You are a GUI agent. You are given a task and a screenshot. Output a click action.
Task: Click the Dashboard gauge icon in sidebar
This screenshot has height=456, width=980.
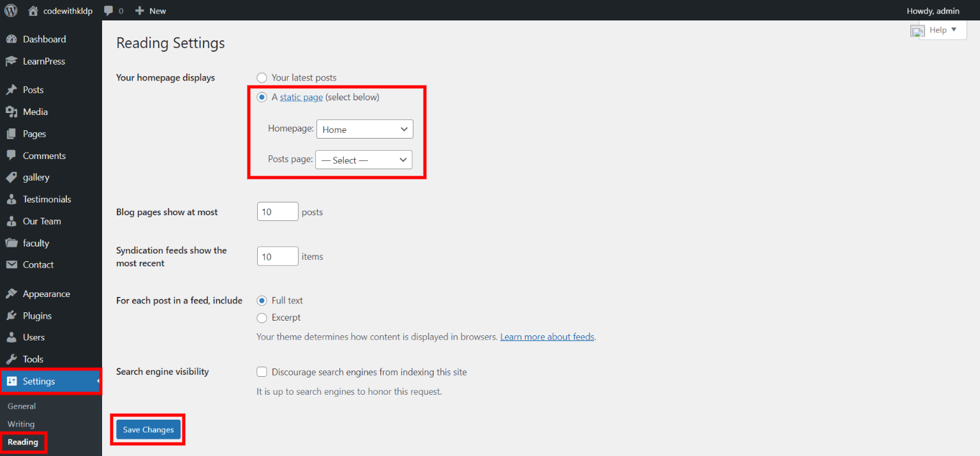(x=11, y=40)
